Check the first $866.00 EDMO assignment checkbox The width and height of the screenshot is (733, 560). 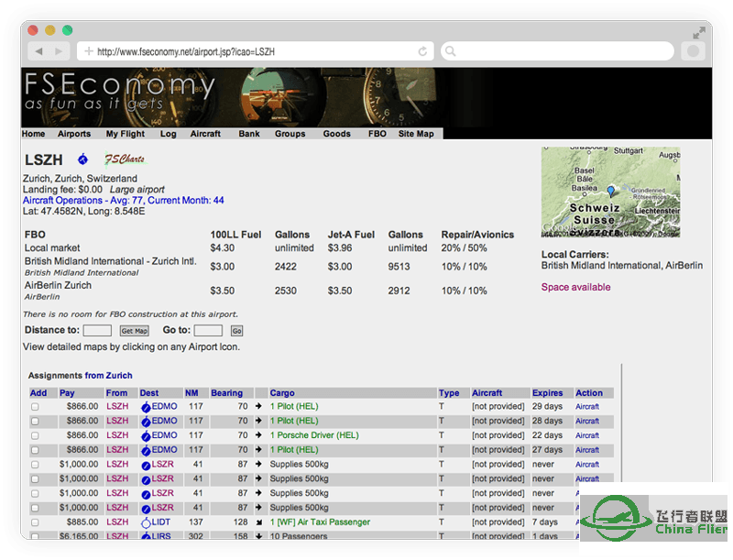(x=35, y=407)
